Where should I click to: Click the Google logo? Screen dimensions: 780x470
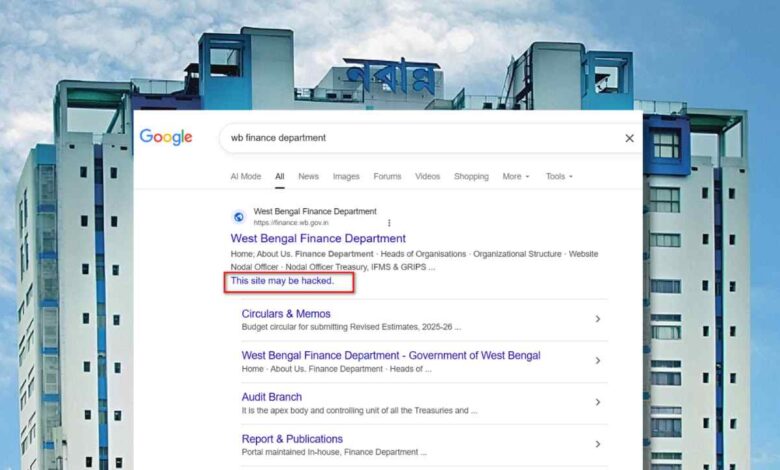click(x=166, y=138)
